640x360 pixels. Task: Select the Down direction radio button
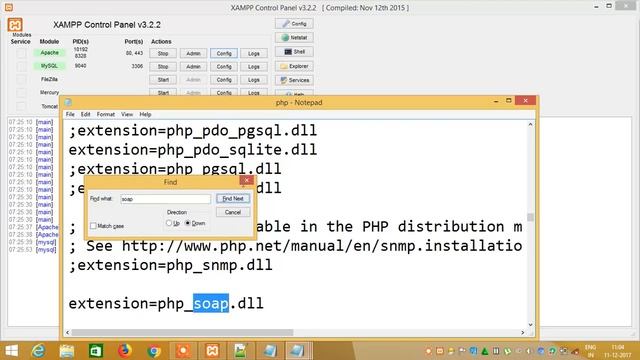click(x=188, y=223)
